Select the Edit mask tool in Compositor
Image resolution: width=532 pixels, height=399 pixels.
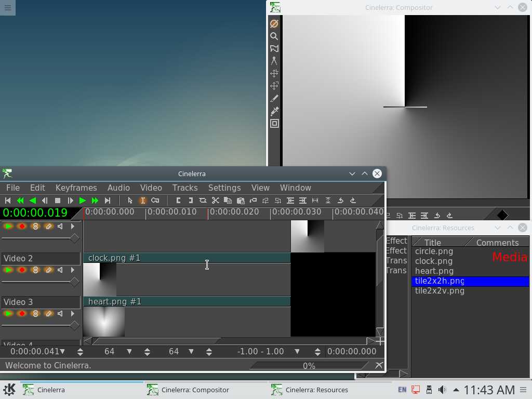pyautogui.click(x=274, y=49)
